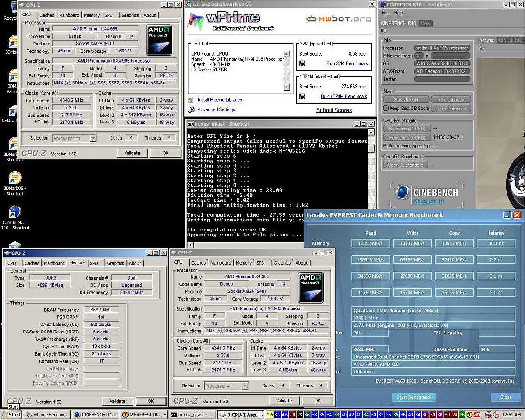Run 32M Benchmark link in wPrime
Viewport: 525px width, 420px height.
coord(347,63)
